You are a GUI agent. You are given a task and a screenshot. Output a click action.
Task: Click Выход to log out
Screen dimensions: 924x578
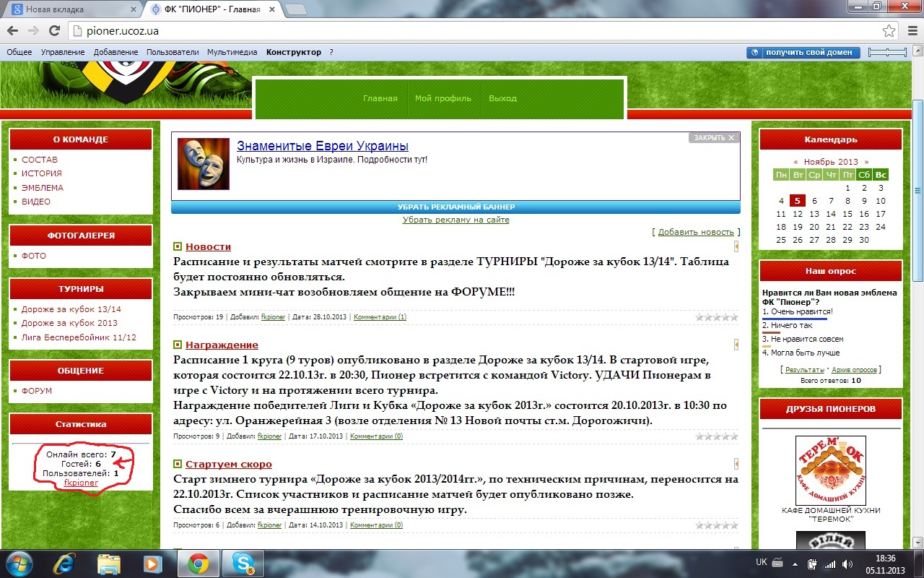point(502,98)
